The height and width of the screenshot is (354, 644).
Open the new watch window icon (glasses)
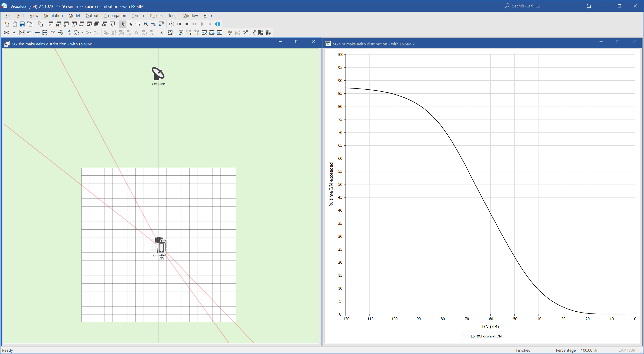[x=81, y=24]
